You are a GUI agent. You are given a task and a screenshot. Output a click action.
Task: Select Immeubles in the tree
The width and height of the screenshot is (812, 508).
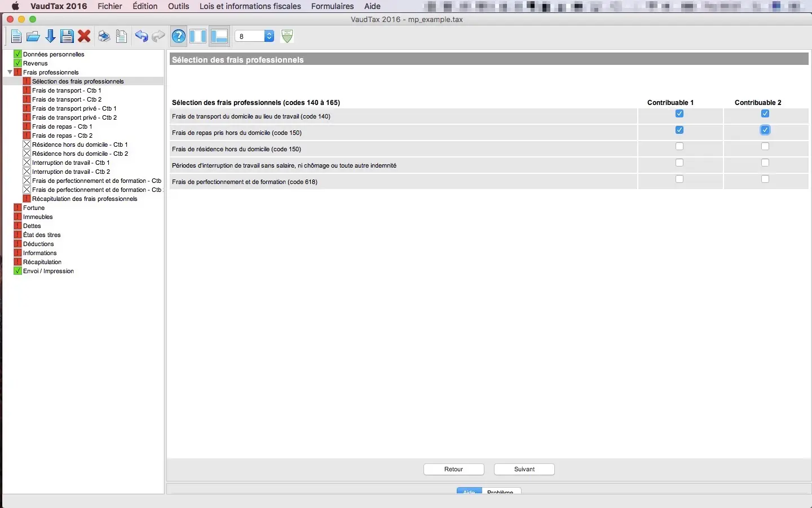[x=38, y=217]
